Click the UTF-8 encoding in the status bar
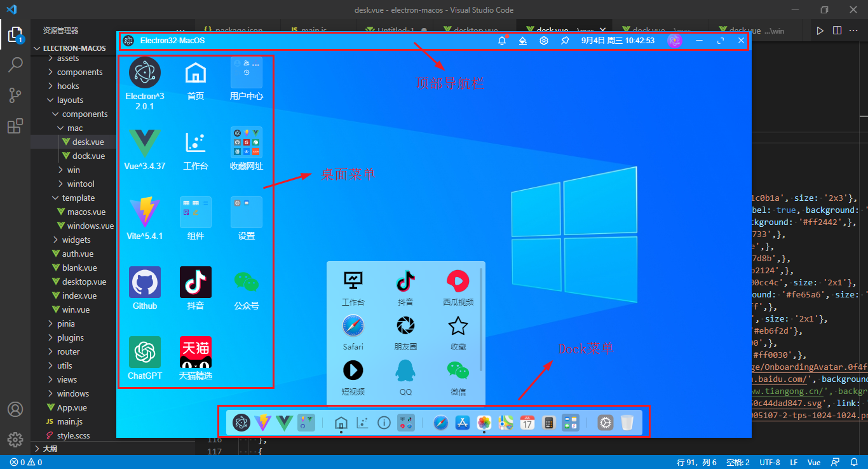 770,462
